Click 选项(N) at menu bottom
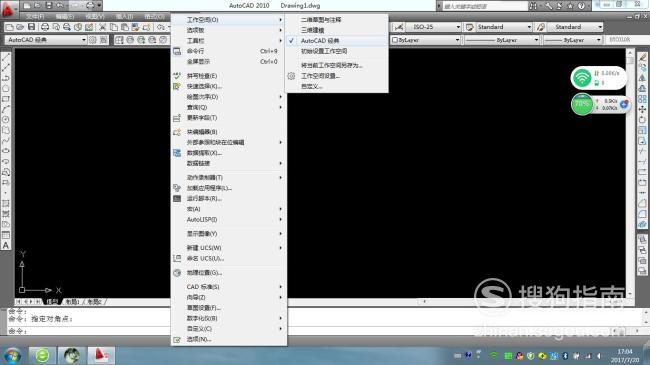The height and width of the screenshot is (365, 650). 228,339
